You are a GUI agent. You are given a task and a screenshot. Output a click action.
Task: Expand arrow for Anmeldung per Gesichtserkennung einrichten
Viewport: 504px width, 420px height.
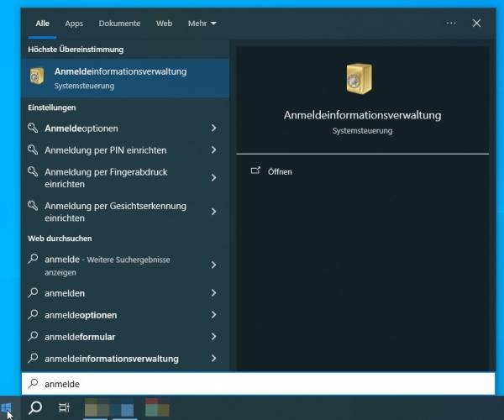coord(213,212)
